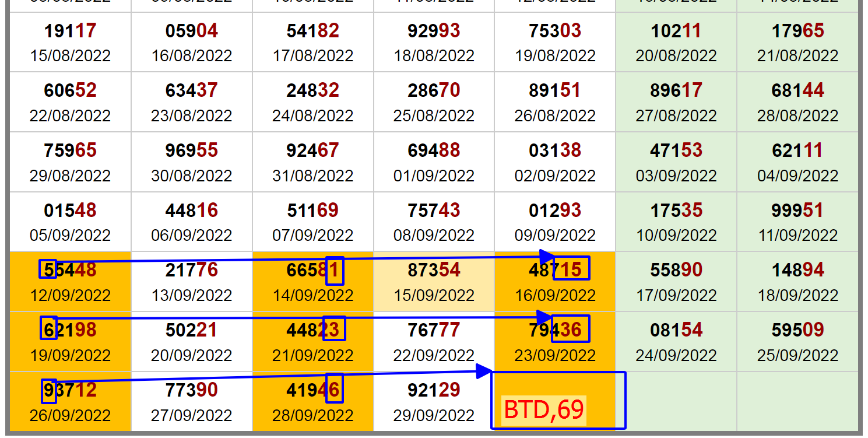Click the number 76777 for 22/09/2022
Viewport: 868px width, 438px height.
(434, 330)
